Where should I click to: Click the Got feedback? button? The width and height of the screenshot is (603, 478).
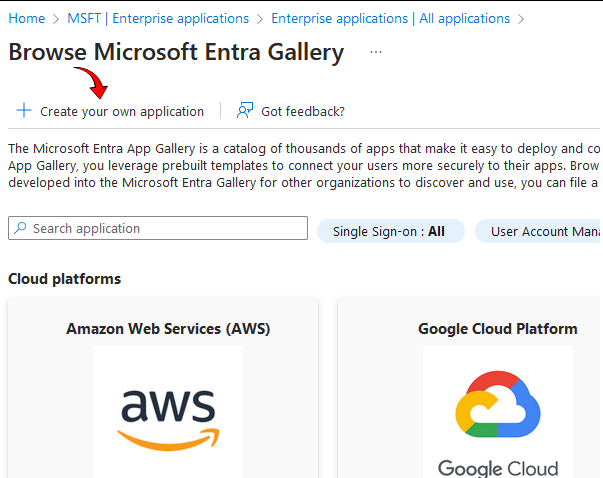(291, 111)
